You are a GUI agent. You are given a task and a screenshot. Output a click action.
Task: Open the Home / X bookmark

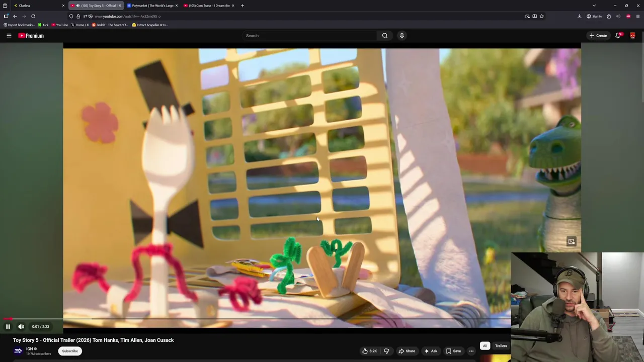click(80, 25)
